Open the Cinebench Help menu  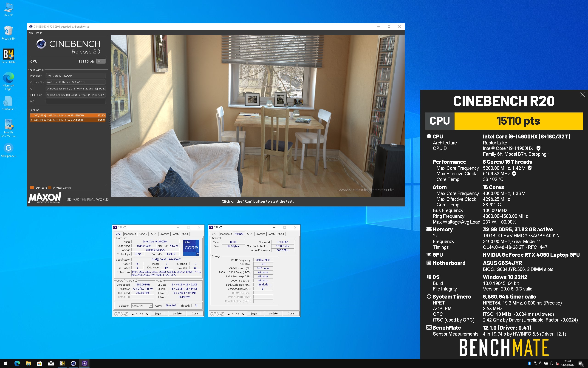point(39,33)
